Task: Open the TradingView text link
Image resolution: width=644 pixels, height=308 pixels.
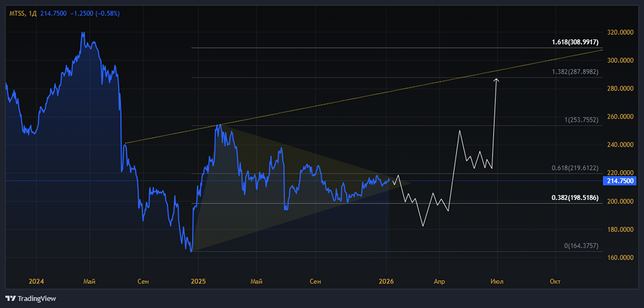Action: [x=37, y=298]
